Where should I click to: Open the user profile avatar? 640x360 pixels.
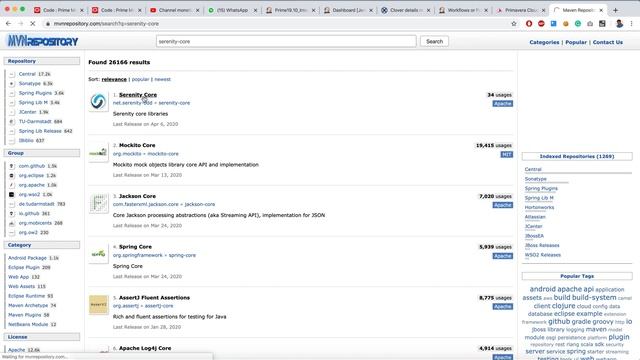[x=619, y=24]
